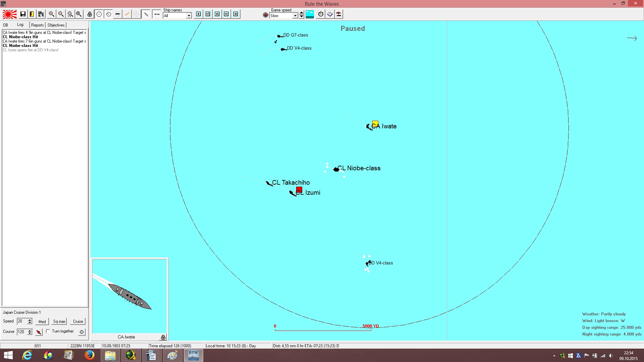Click the padlock icon beside CA Iwate

[163, 337]
